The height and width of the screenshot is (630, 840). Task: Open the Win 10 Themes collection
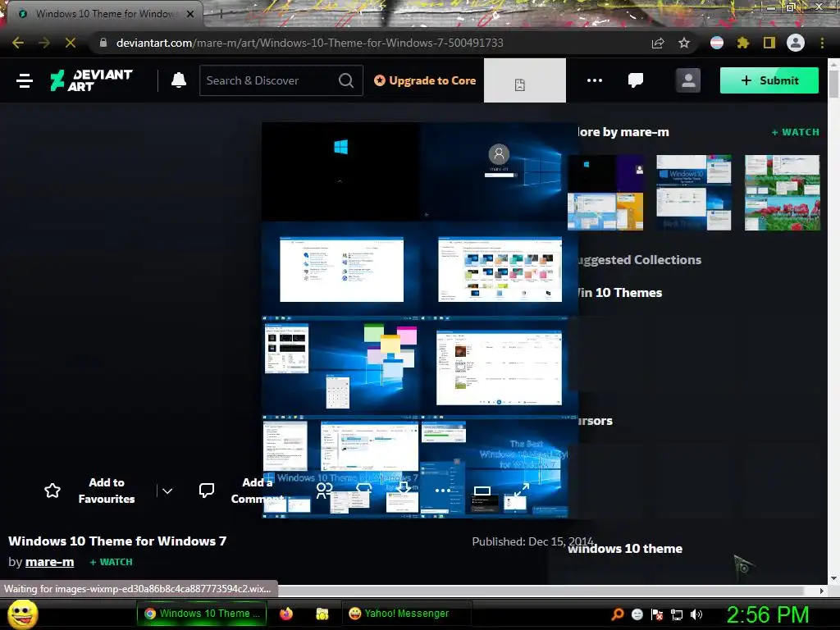pos(619,293)
